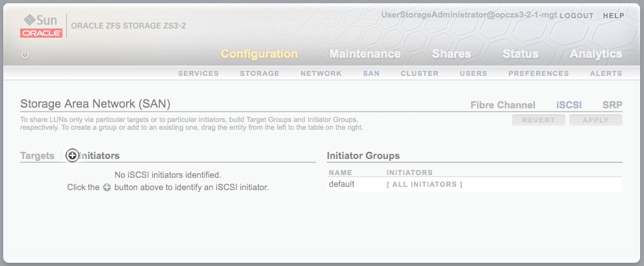Click the UserStorageAdministrator@opczs3-2-1-mgt username
644x266 pixels.
point(469,15)
